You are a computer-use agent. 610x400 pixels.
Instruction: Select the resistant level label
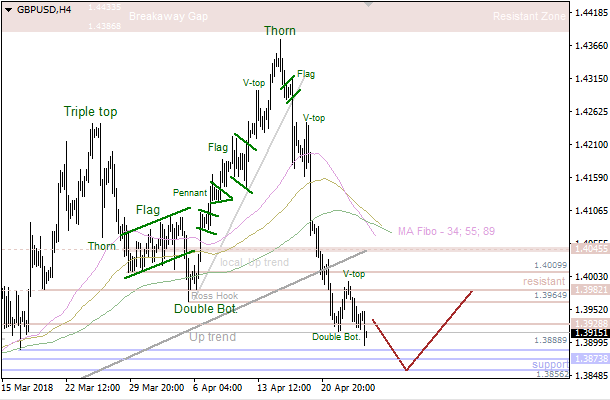pyautogui.click(x=544, y=282)
